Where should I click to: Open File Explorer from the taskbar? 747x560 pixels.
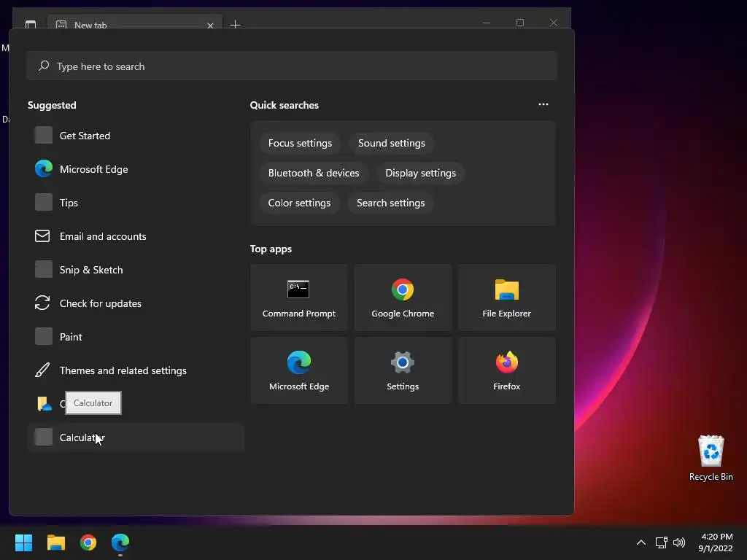pyautogui.click(x=55, y=542)
